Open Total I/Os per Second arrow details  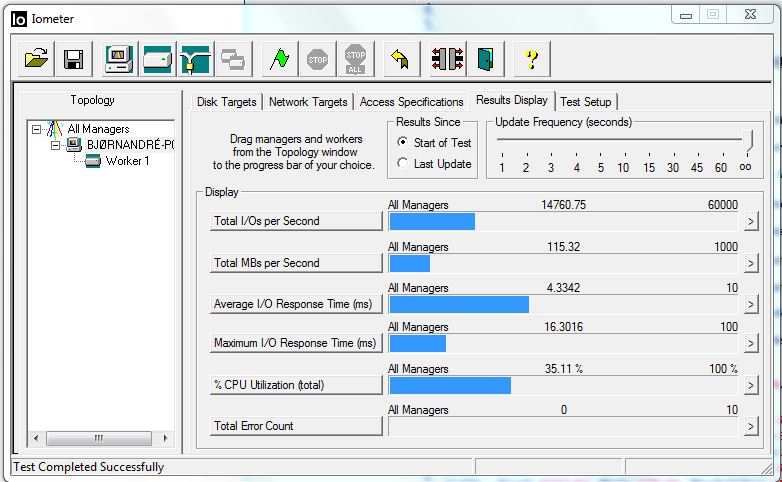click(751, 221)
